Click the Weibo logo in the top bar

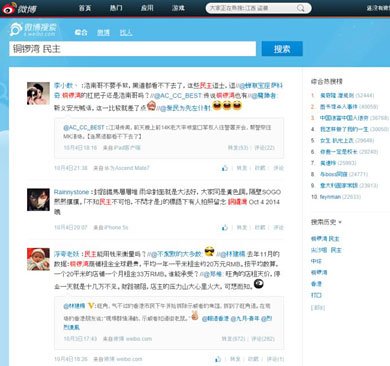pos(19,8)
